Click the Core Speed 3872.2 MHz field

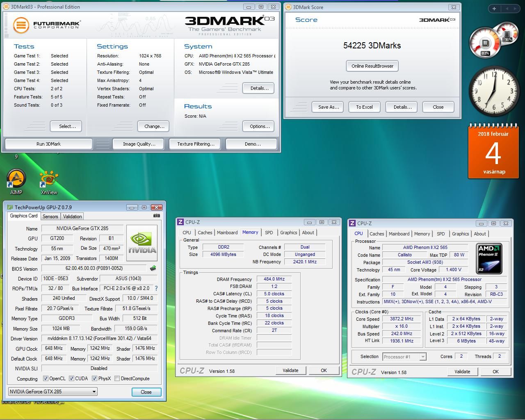point(402,319)
